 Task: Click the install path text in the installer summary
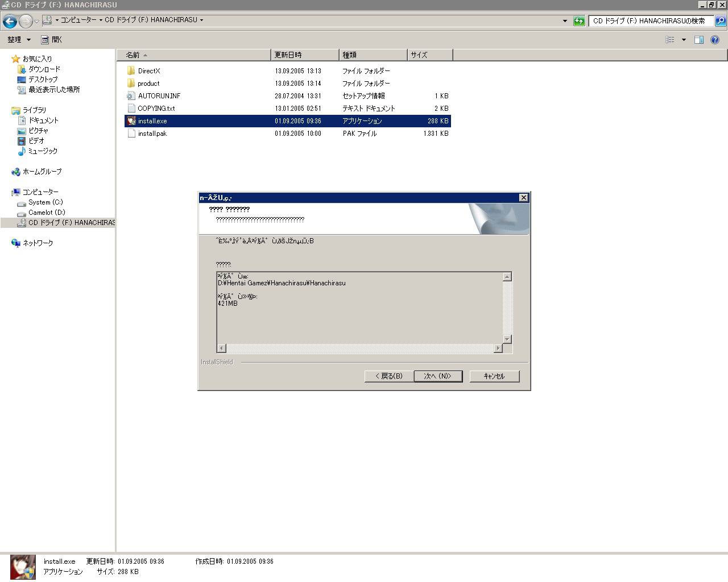[x=282, y=283]
